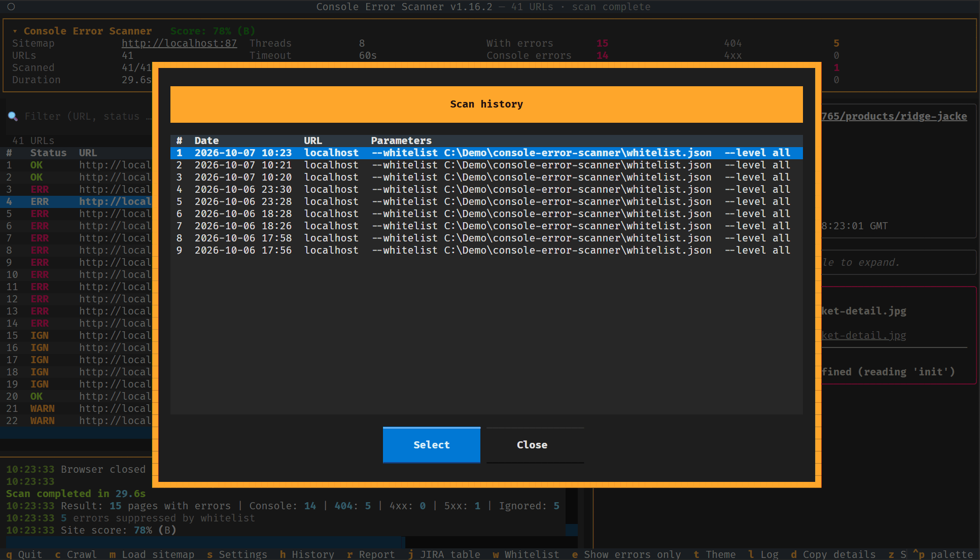Click the circle icon in title bar
The width and height of the screenshot is (980, 560).
11,7
